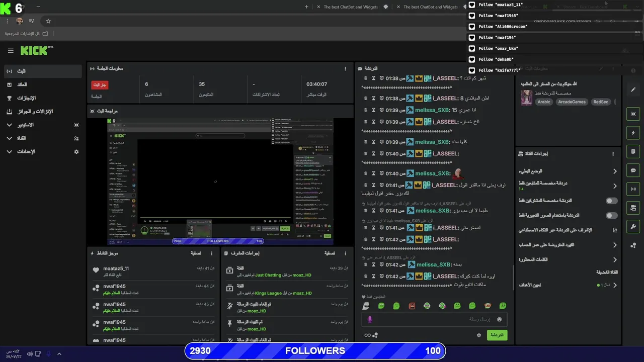Screen dimensions: 644x362
Task: Open bookmarks folder كل الإشارات المرجعية
Action: [26, 34]
